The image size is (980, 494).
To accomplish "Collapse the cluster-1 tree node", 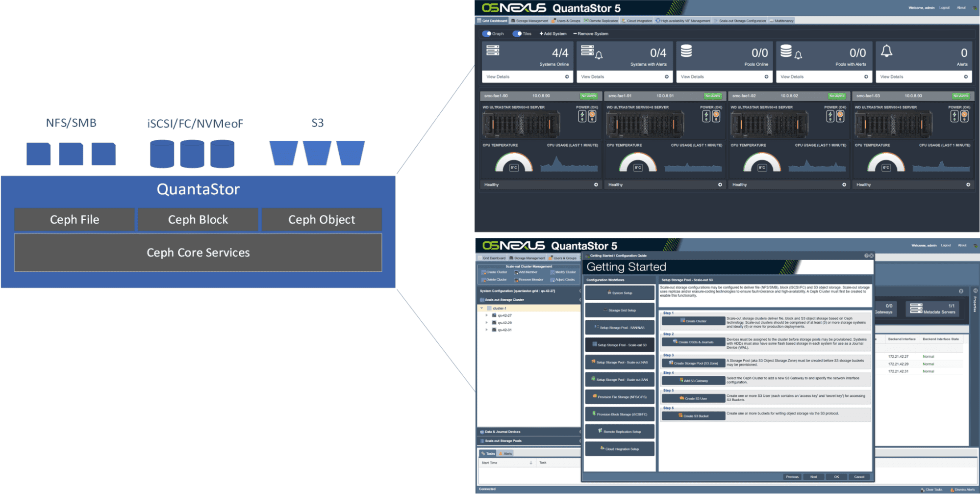I will click(x=482, y=309).
